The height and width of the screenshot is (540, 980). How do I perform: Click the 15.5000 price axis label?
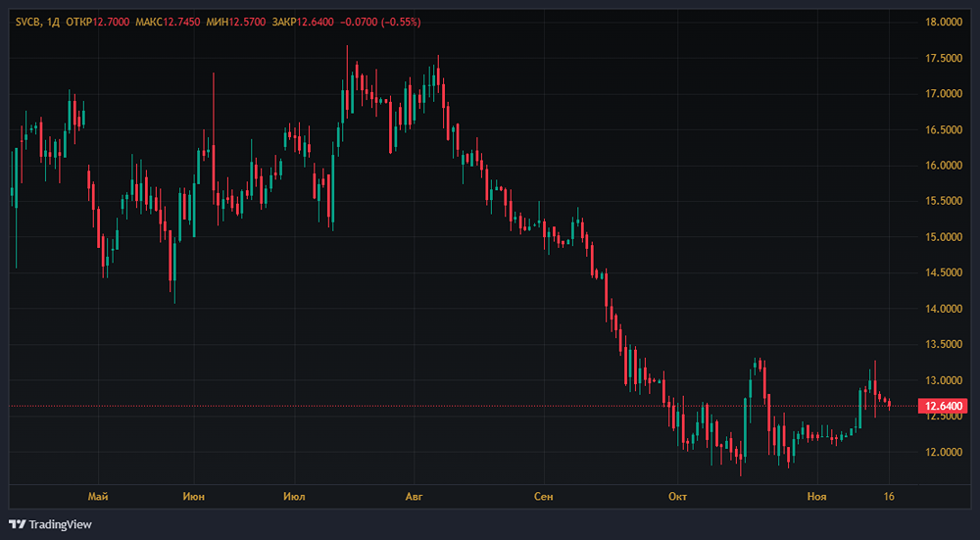pyautogui.click(x=943, y=201)
